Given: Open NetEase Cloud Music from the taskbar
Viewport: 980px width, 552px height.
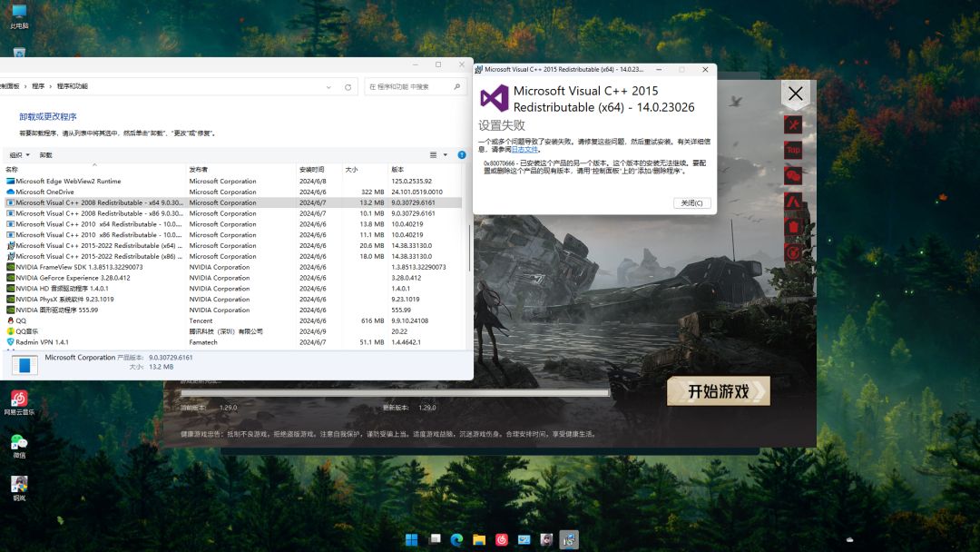Looking at the screenshot, I should [x=502, y=539].
